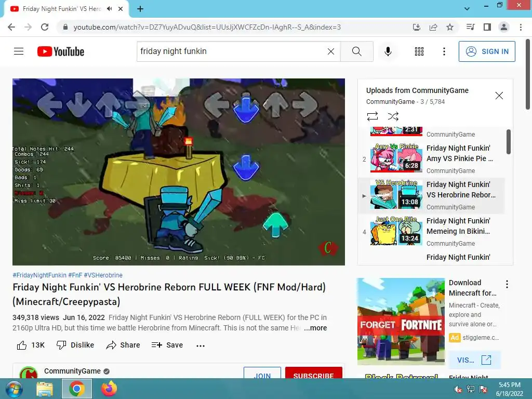Viewport: 532px width, 399px height.
Task: Open Chrome profile avatar
Action: (x=504, y=27)
